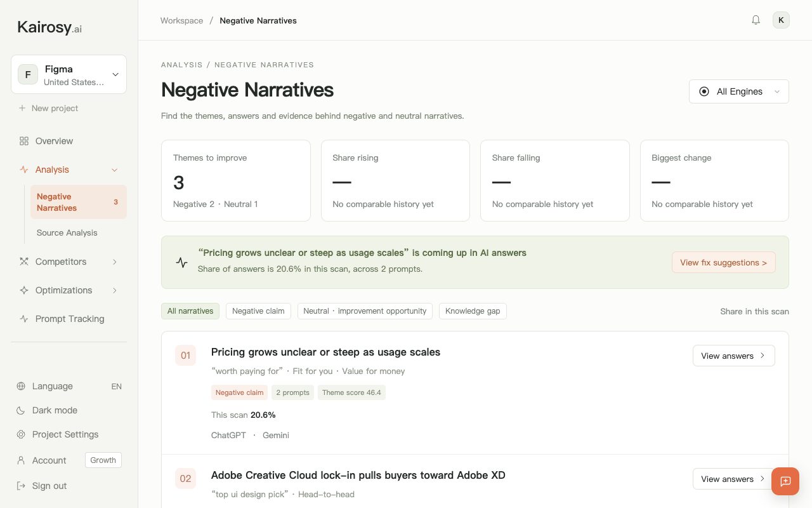Click the orange feedback chat icon
This screenshot has height=508, width=812.
pos(785,481)
